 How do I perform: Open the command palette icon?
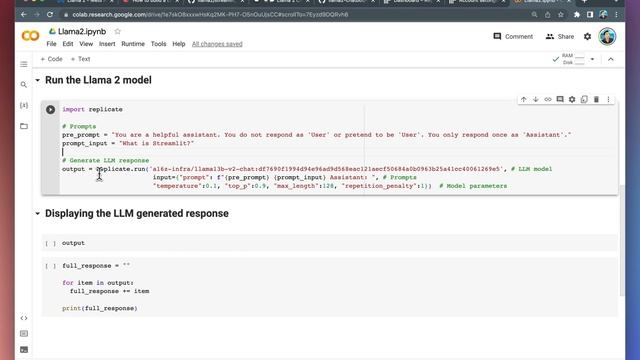click(24, 333)
